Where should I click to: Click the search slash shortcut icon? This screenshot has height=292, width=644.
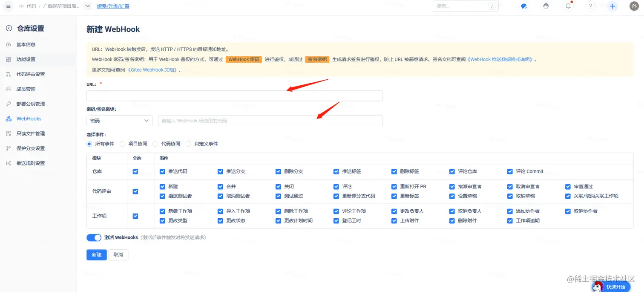click(492, 6)
